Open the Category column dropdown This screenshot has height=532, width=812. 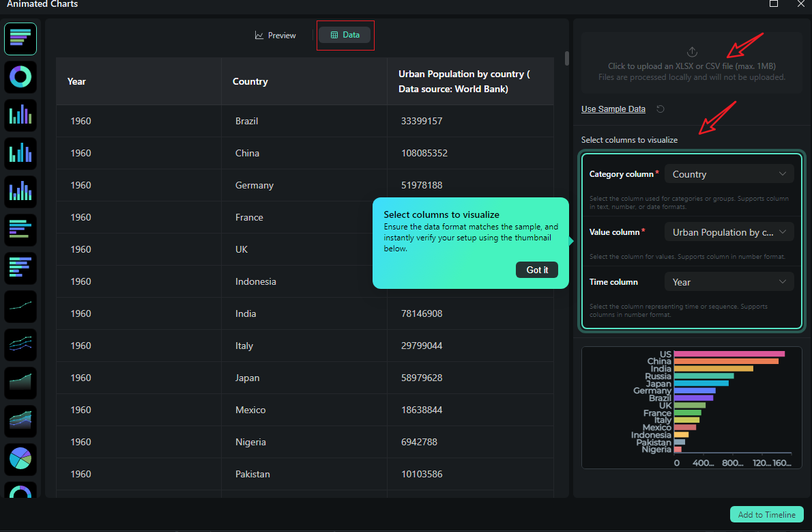click(x=729, y=173)
